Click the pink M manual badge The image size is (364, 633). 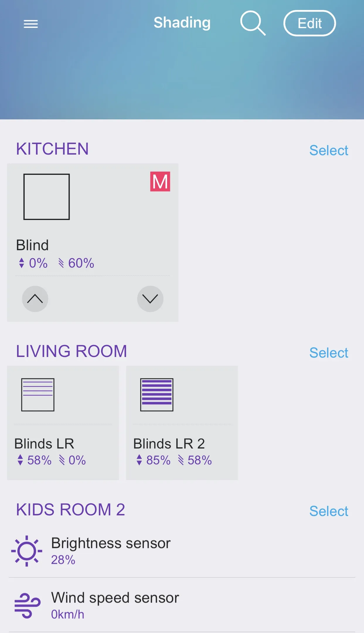pos(160,182)
